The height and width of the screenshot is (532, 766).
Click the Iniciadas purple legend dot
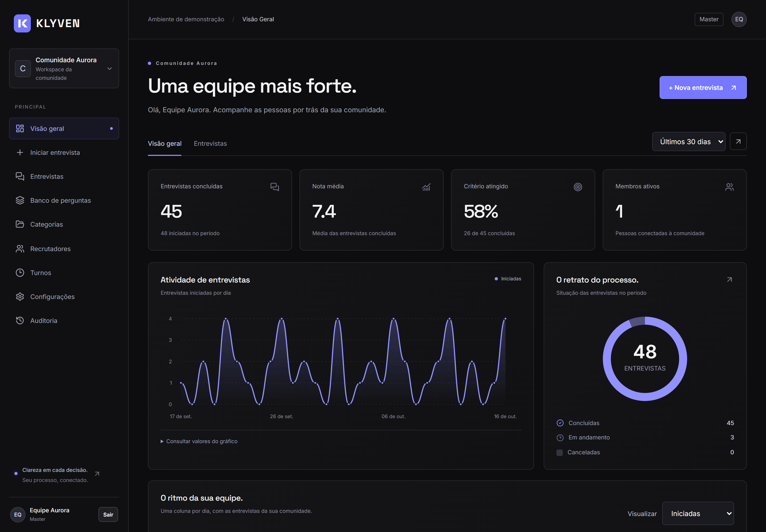[x=496, y=279]
